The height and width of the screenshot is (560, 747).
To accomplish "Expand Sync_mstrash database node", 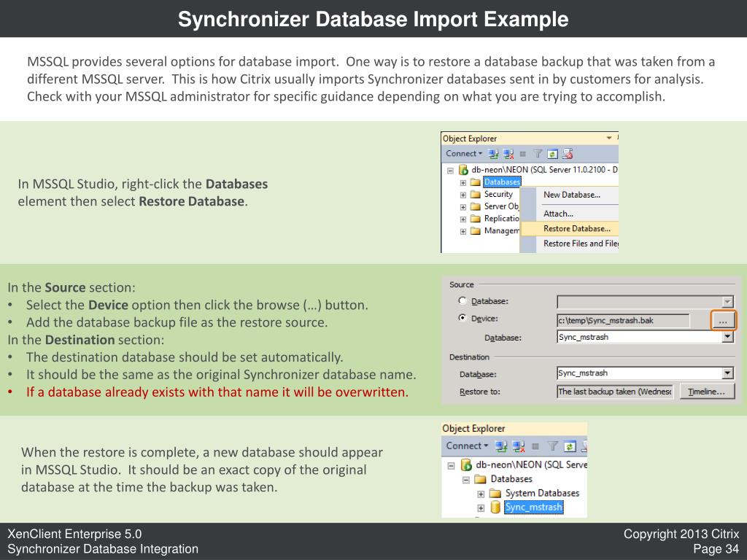I will pos(481,508).
